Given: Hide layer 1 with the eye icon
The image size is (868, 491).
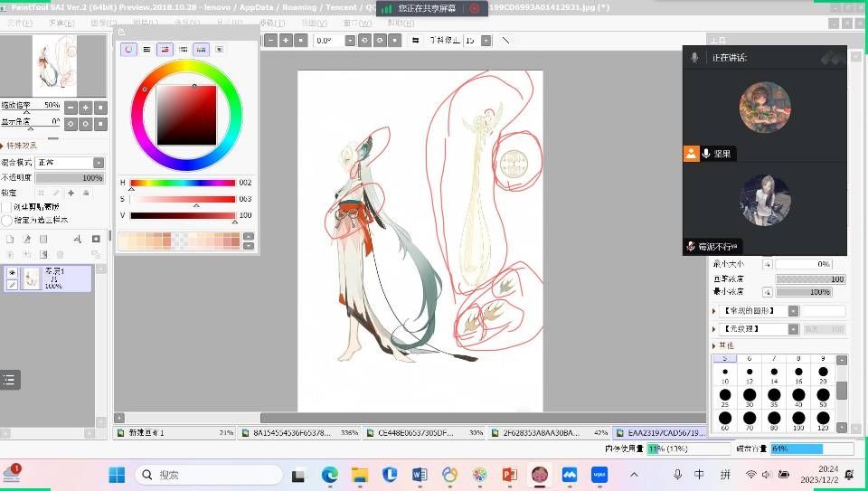Looking at the screenshot, I should [12, 272].
